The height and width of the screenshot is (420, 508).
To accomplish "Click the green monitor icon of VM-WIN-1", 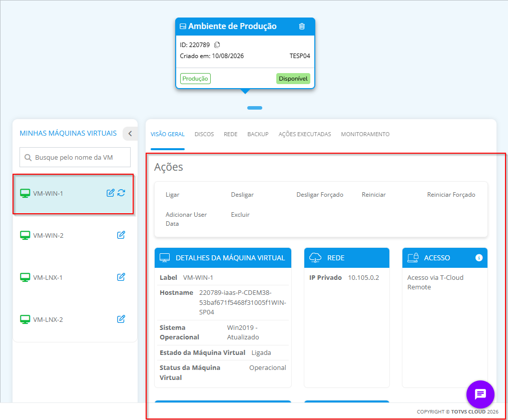I will point(25,193).
